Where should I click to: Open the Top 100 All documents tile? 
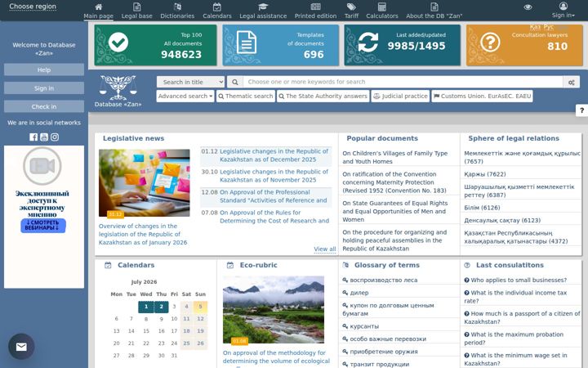point(155,45)
